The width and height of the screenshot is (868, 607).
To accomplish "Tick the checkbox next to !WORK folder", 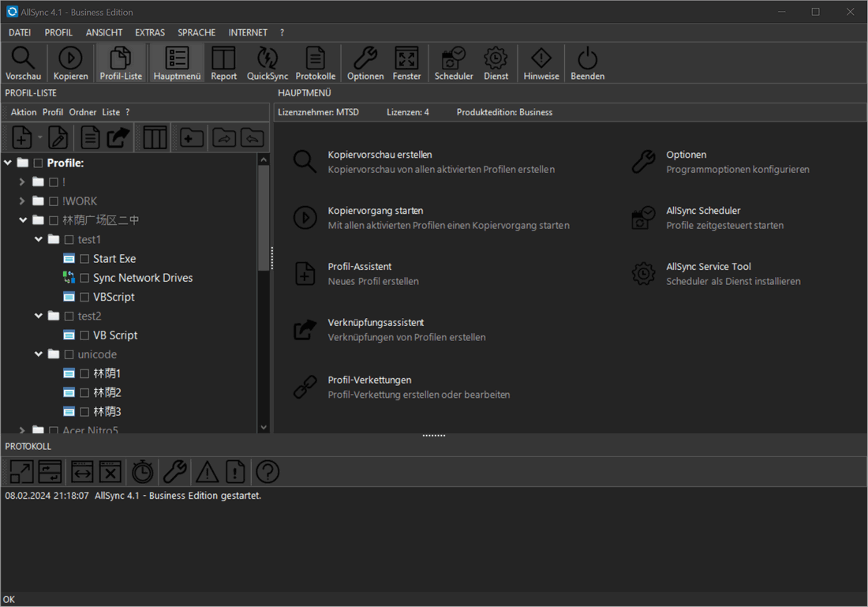I will click(54, 201).
